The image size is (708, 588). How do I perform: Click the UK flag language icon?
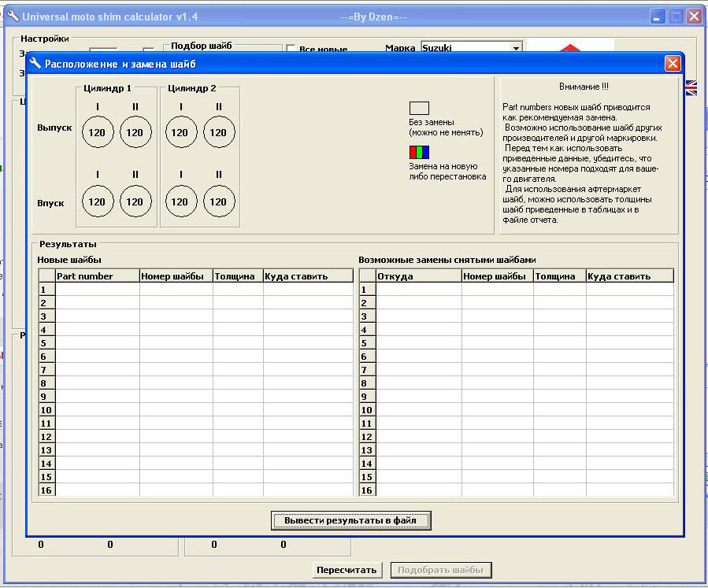691,88
